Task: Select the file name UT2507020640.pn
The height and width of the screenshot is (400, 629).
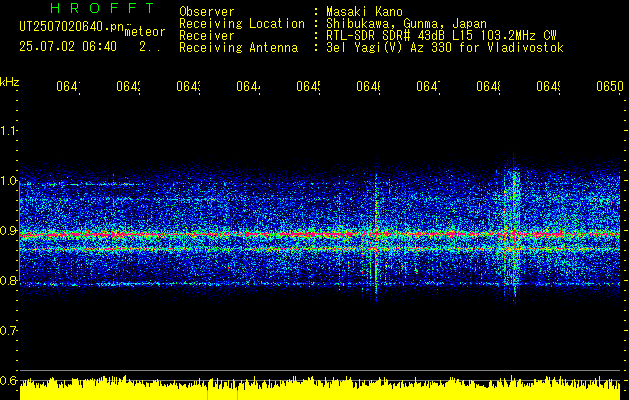Action: pos(71,27)
